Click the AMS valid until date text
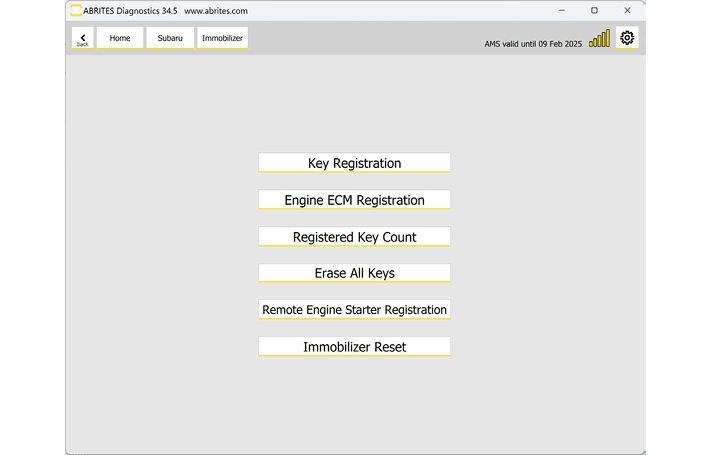Screen dimensions: 710x455 coord(532,44)
